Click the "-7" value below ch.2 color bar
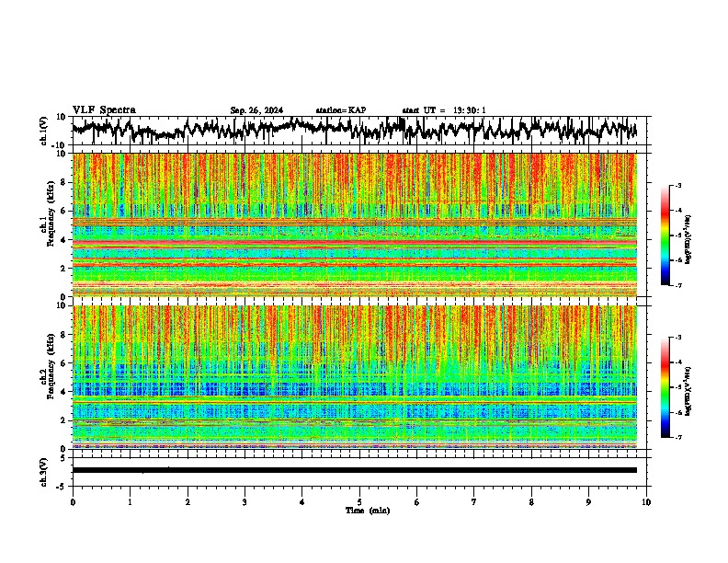 point(678,437)
